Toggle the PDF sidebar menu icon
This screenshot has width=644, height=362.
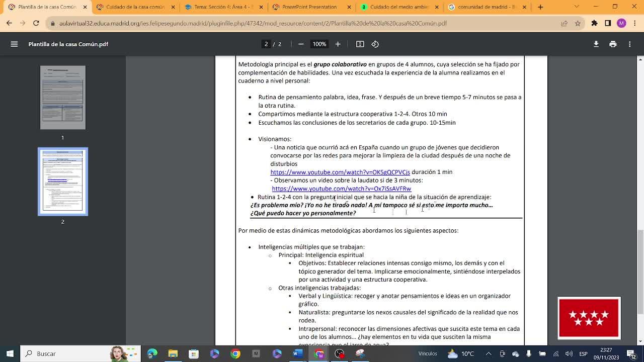point(14,44)
